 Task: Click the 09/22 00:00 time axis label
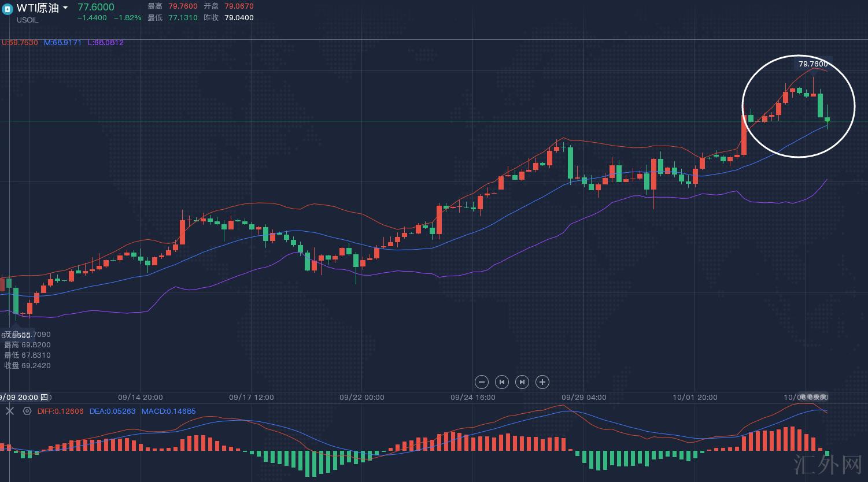(361, 398)
